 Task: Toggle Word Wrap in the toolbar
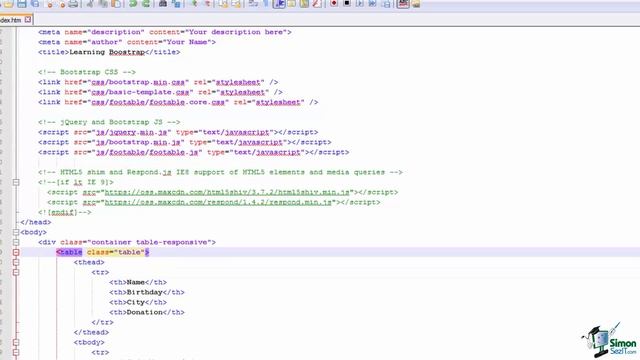click(x=253, y=4)
